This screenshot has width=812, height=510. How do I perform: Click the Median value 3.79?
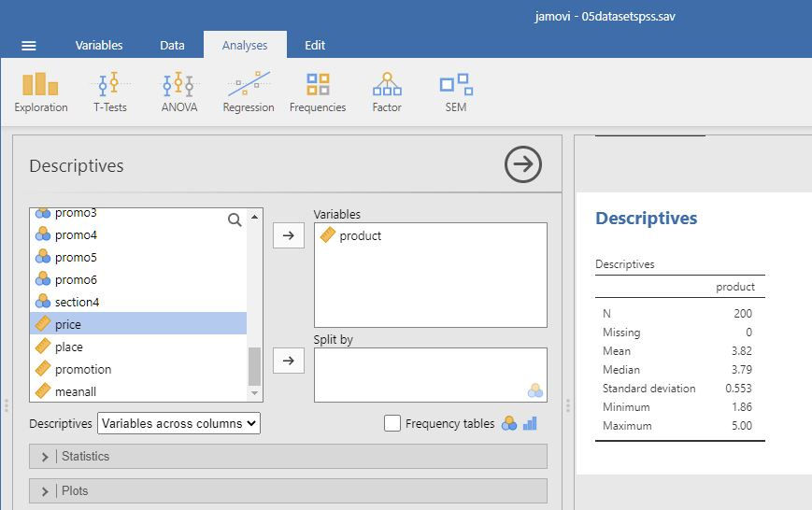pyautogui.click(x=741, y=369)
